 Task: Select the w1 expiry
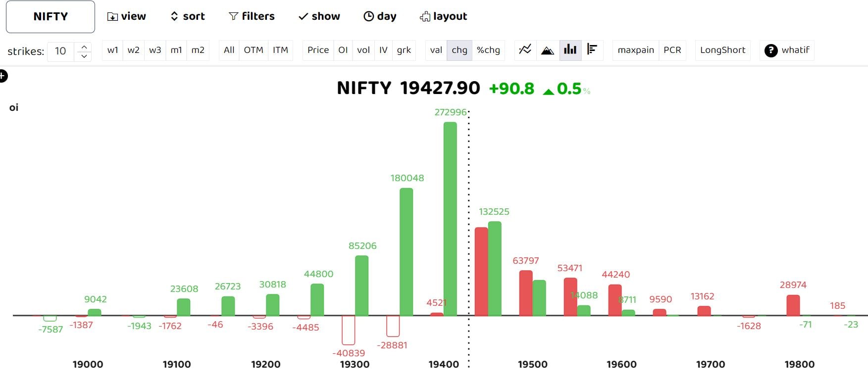pos(113,50)
